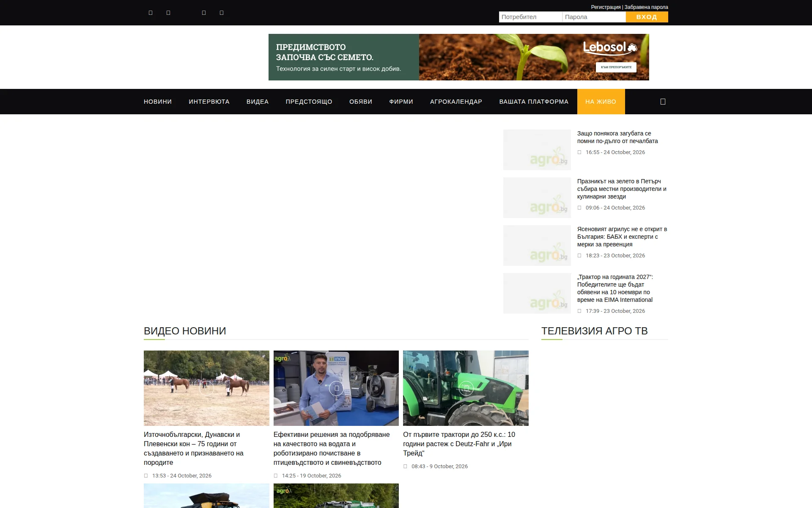
Task: Click the Забравена парола link
Action: (x=646, y=7)
